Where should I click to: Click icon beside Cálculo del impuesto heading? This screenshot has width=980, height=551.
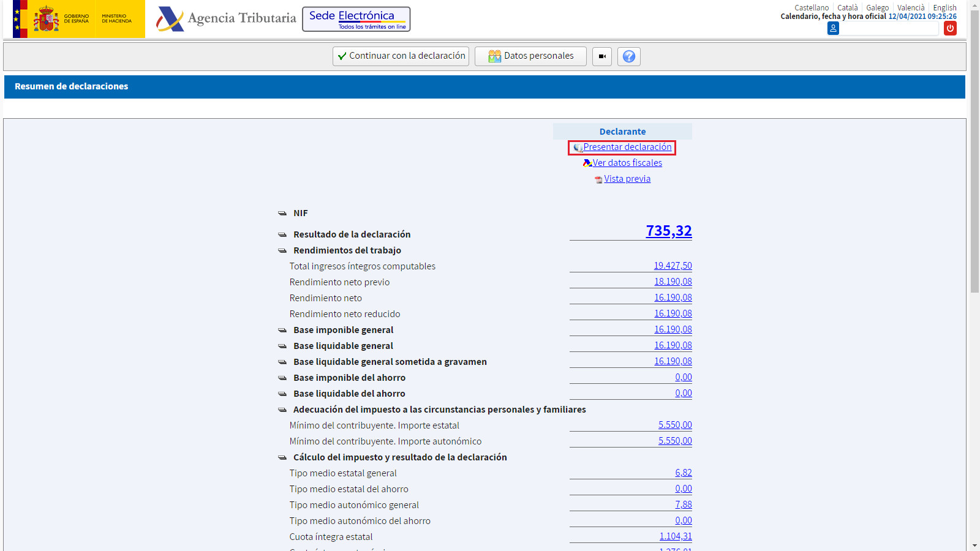point(282,458)
